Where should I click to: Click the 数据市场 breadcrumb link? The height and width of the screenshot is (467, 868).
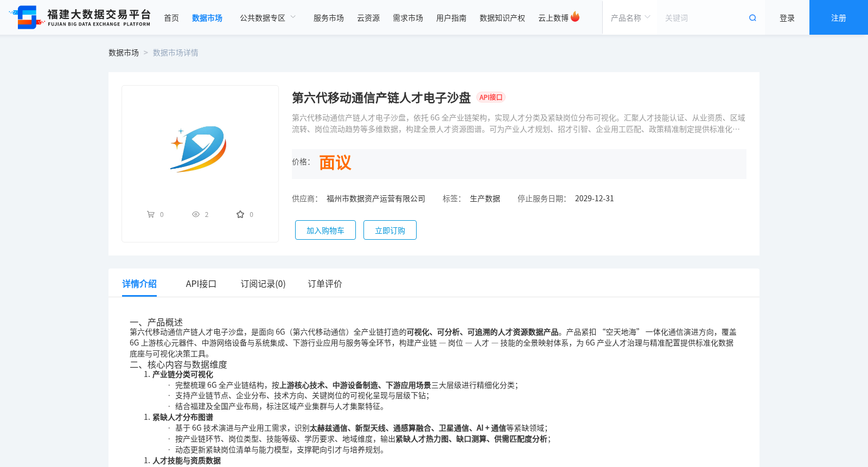click(124, 53)
